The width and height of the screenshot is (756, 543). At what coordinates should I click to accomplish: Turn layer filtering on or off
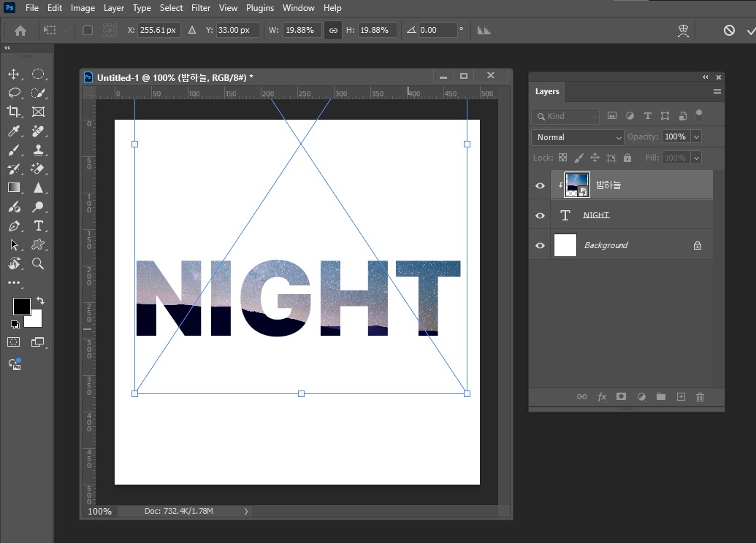[699, 115]
